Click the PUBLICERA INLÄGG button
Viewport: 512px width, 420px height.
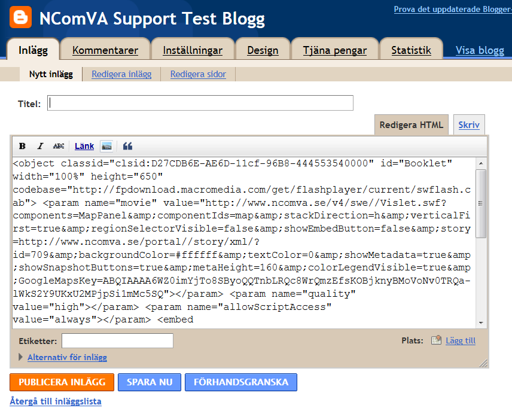[x=62, y=382]
